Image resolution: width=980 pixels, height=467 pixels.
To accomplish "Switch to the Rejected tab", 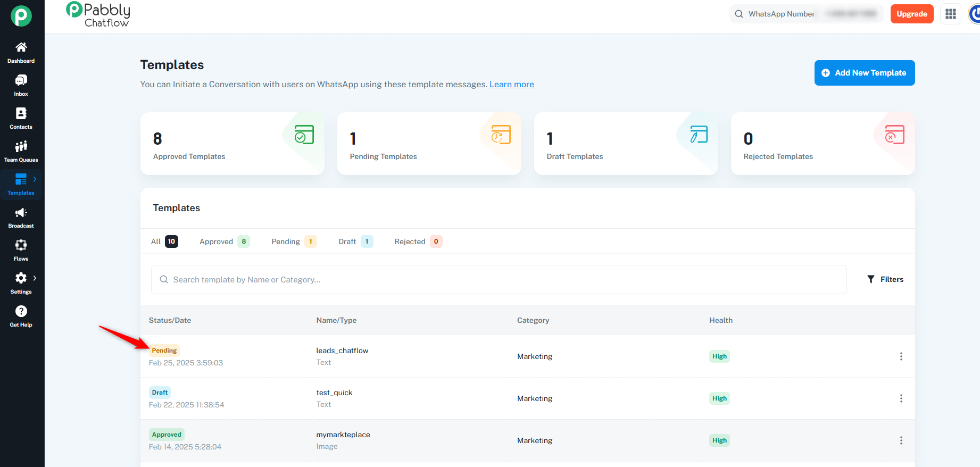I will (418, 241).
